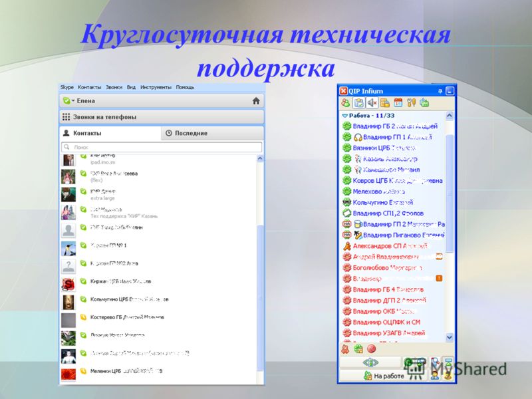532x399 pixels.
Task: Select QIP contact Владимир ГБ 2
Action: (392, 126)
